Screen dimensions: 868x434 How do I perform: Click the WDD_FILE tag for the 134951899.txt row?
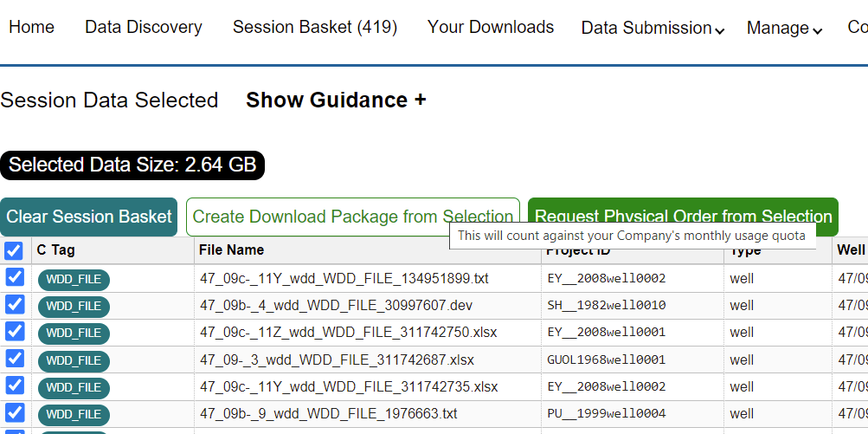point(74,279)
